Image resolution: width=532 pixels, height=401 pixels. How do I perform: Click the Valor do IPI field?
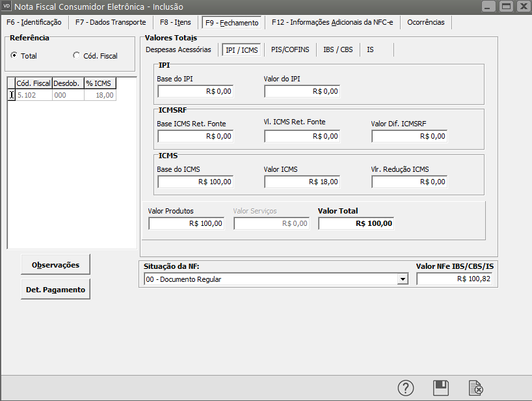pyautogui.click(x=302, y=92)
